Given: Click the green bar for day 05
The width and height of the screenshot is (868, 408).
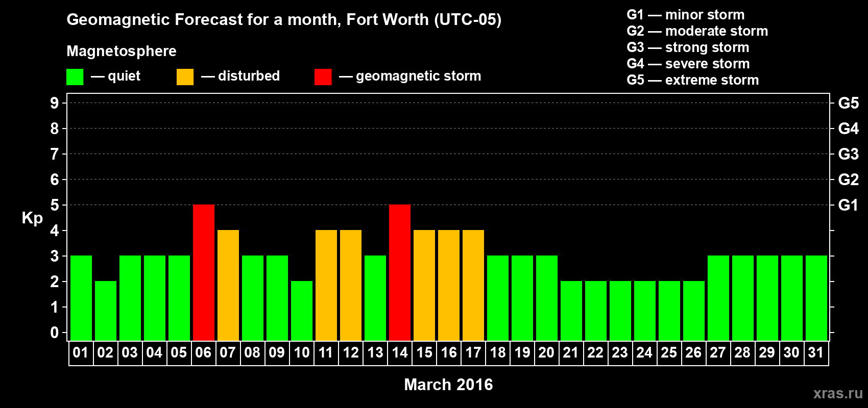Looking at the screenshot, I should point(179,298).
